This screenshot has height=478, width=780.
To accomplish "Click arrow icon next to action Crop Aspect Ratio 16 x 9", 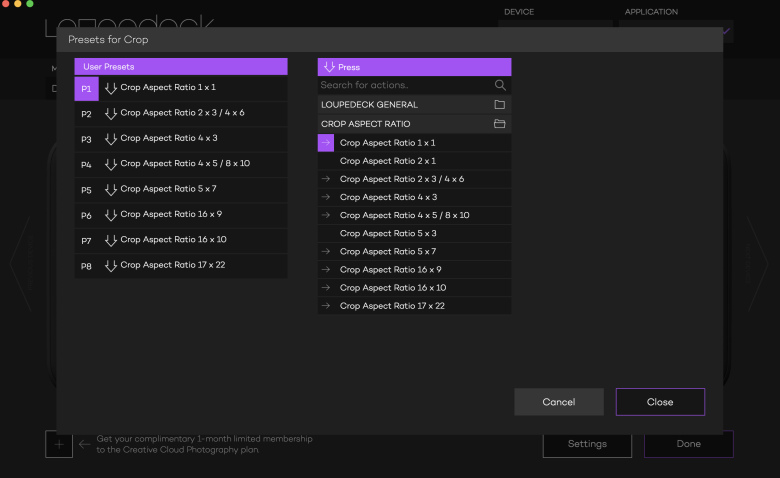I will 326,269.
